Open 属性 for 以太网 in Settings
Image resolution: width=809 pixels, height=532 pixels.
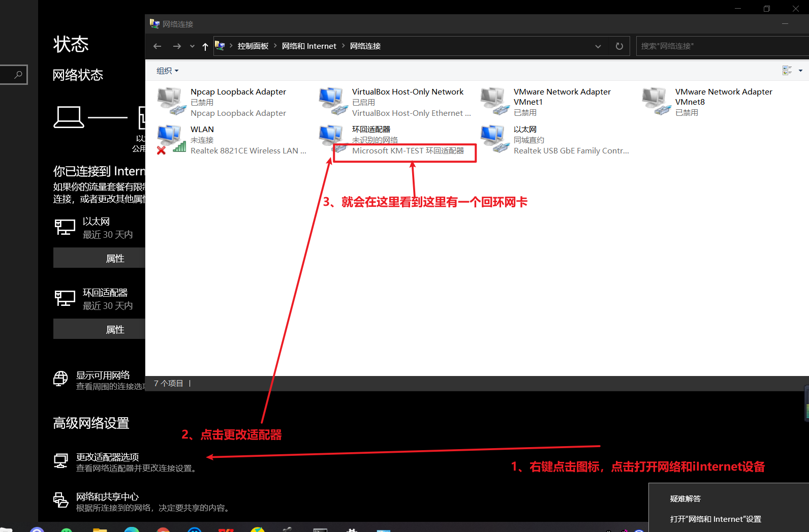pos(100,258)
